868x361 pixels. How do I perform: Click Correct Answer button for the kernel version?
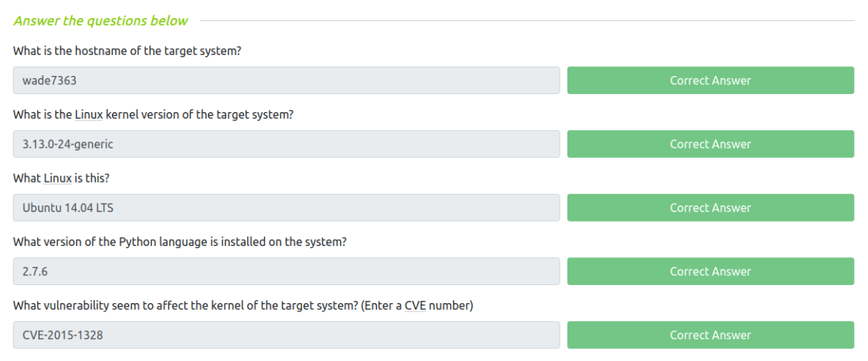click(710, 144)
